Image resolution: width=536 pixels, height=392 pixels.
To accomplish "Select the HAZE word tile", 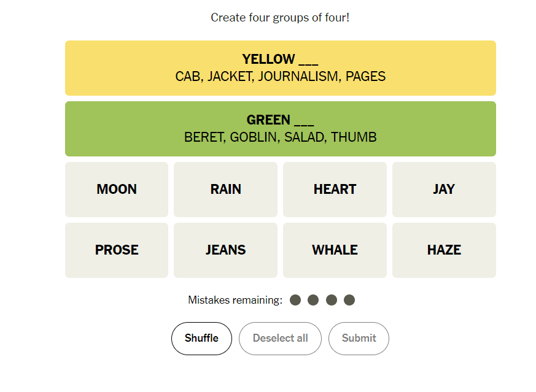I will point(444,250).
